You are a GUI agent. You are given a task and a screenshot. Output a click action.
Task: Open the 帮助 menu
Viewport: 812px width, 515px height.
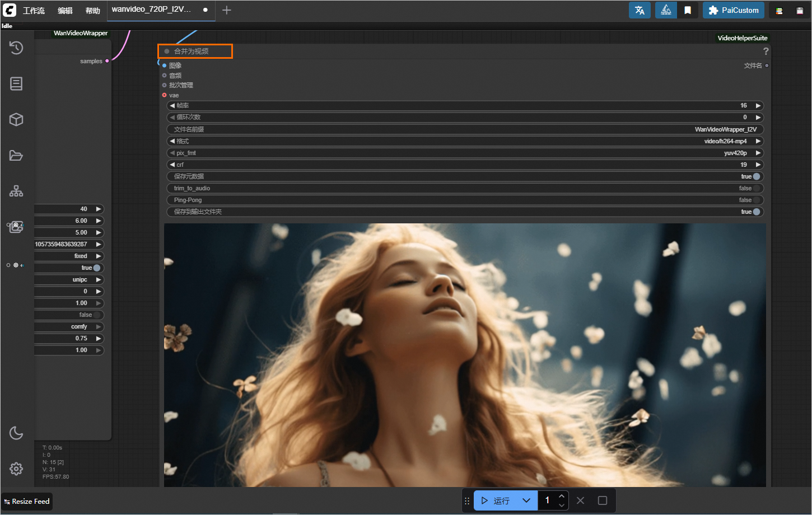[x=92, y=11]
